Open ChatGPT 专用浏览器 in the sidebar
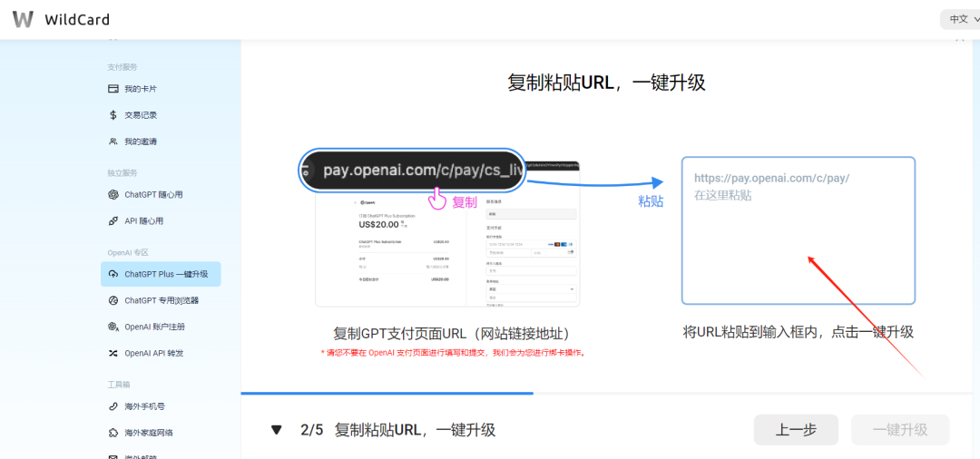This screenshot has width=980, height=459. [x=161, y=300]
